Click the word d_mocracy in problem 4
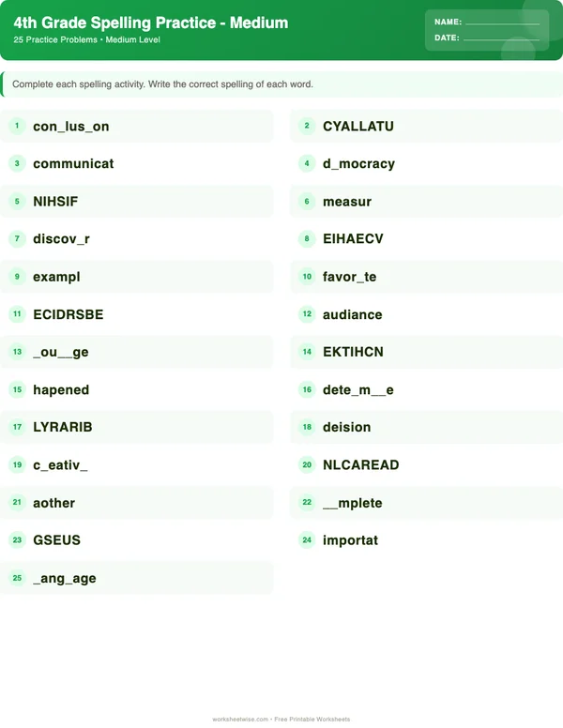The image size is (563, 728). tap(358, 163)
